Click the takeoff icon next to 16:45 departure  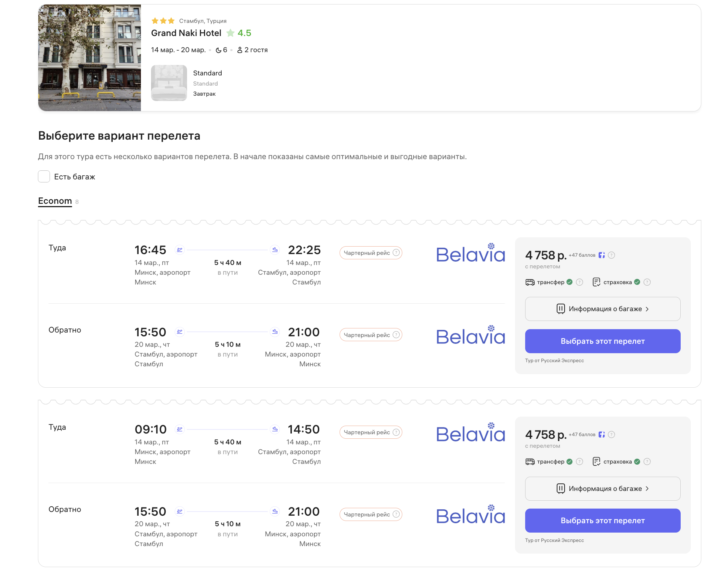click(180, 250)
